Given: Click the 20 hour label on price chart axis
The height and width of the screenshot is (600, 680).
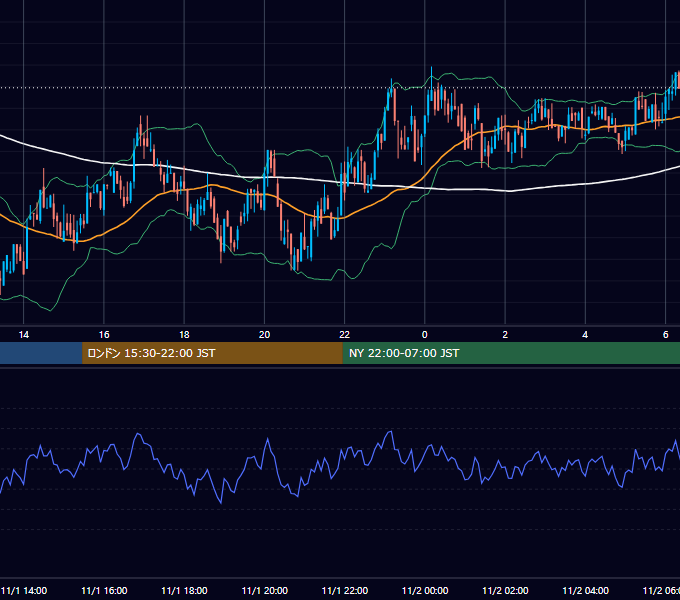Looking at the screenshot, I should click(x=265, y=335).
